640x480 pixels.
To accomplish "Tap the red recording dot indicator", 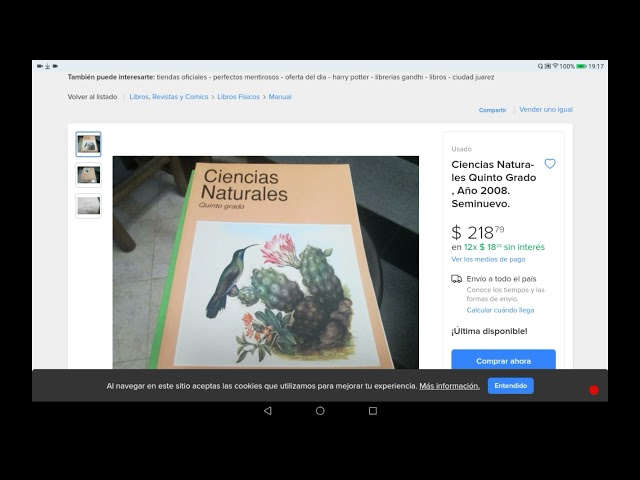I will 594,390.
